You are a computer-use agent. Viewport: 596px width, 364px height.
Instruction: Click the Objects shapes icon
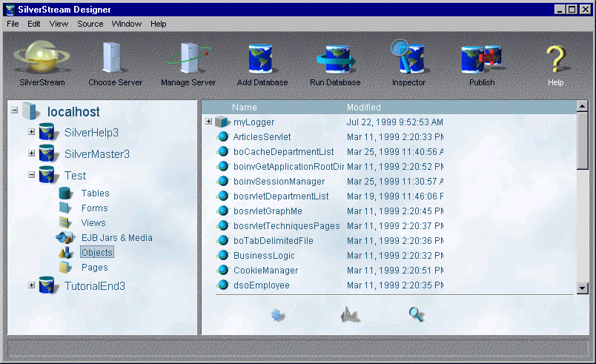pyautogui.click(x=65, y=253)
